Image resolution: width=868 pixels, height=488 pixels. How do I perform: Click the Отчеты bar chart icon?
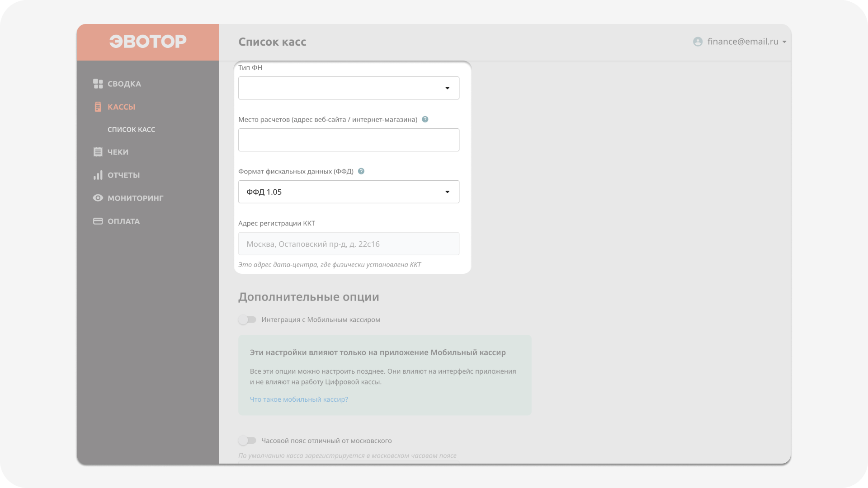point(98,175)
